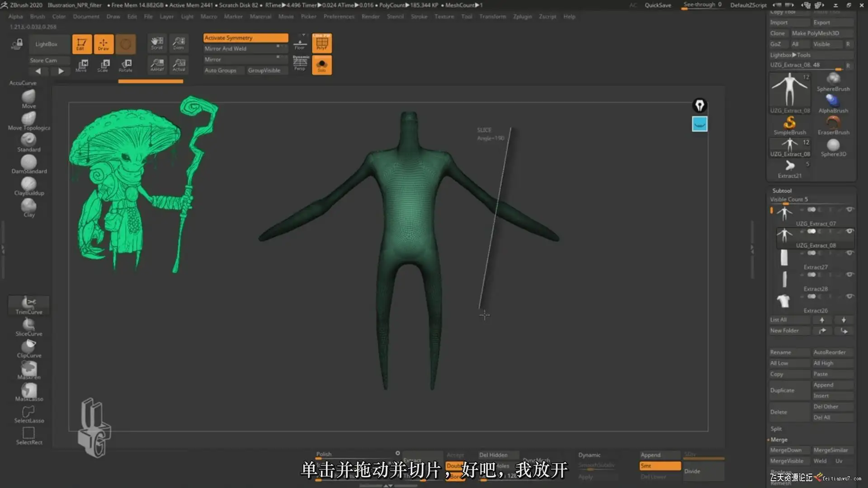The width and height of the screenshot is (868, 488).
Task: Toggle visibility of Extract27 subtool
Action: (849, 253)
